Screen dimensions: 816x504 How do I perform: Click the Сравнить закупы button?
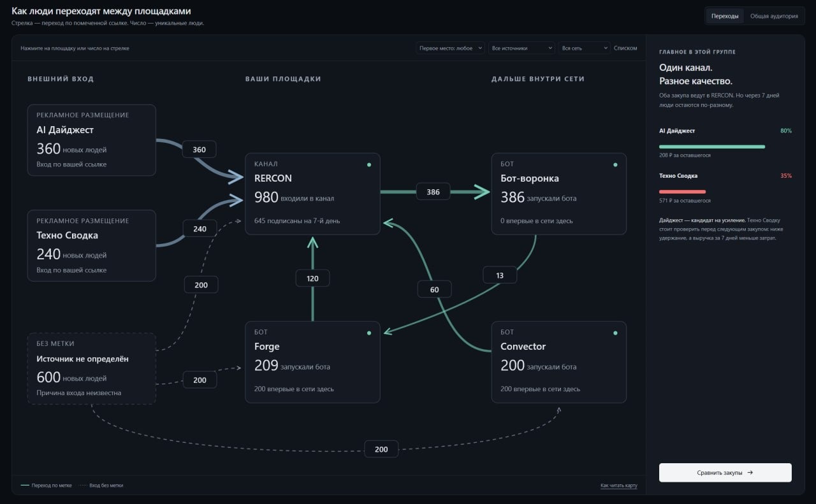point(725,473)
